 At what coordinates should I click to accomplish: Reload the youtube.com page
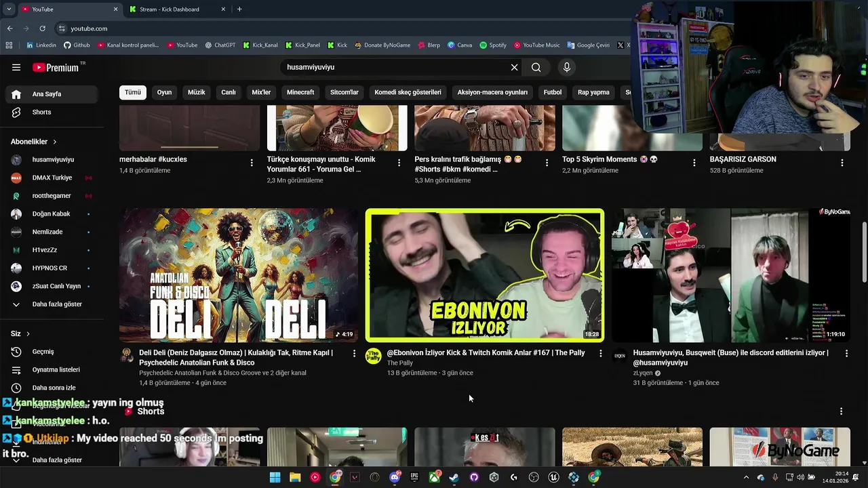42,28
